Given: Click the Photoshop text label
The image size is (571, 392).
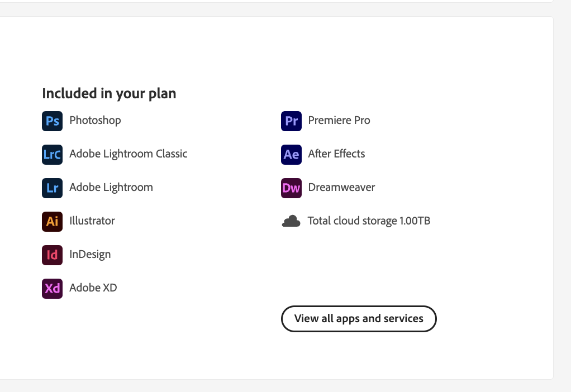Looking at the screenshot, I should (x=95, y=121).
